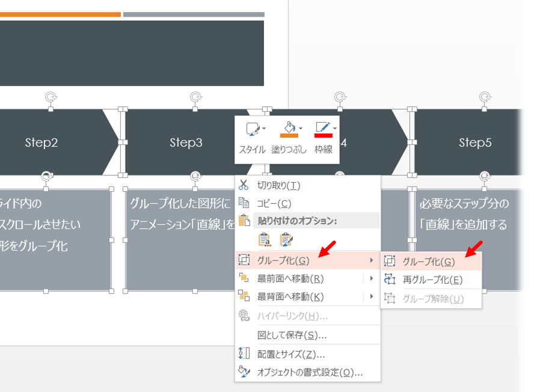Select the picture paste option icon
The height and width of the screenshot is (392, 546).
(x=286, y=239)
